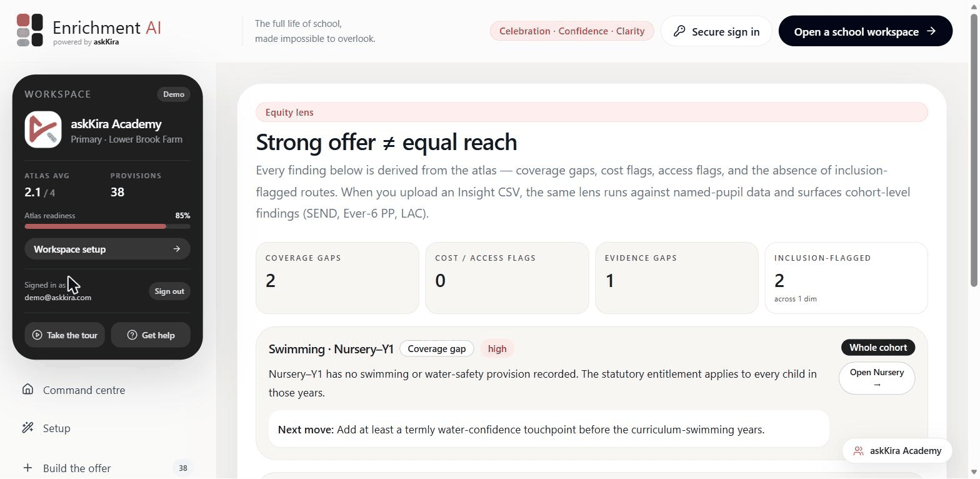Click the Enrichment AI logo icon
Image resolution: width=980 pixels, height=479 pixels.
coord(30,30)
